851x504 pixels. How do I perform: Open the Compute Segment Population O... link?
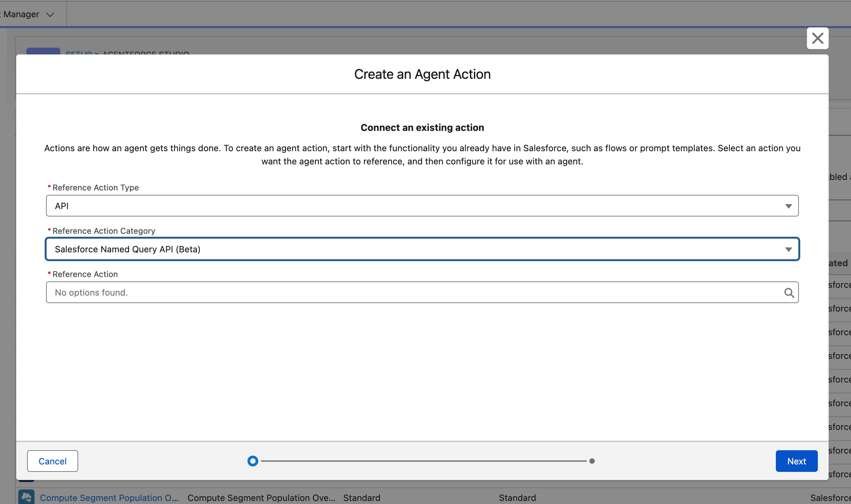tap(109, 498)
